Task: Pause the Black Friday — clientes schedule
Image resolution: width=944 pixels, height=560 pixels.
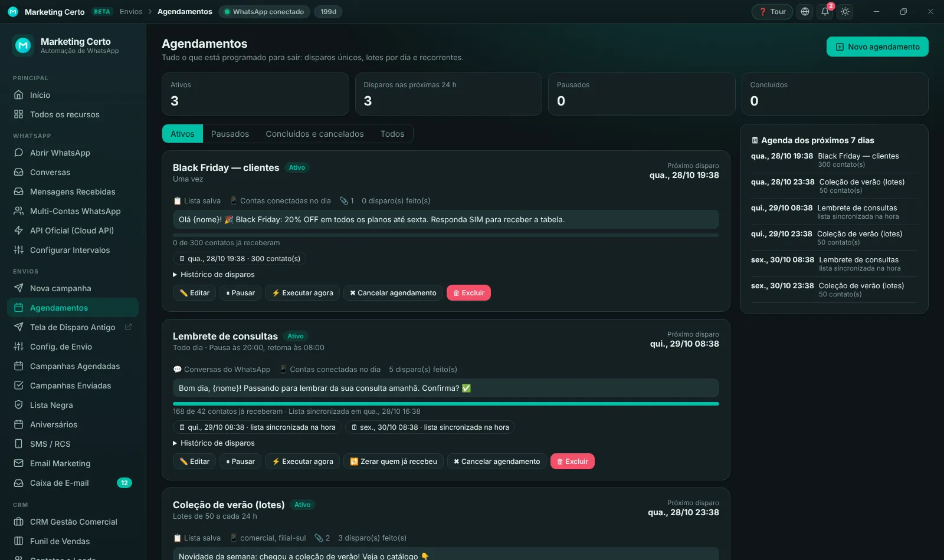Action: click(x=241, y=293)
